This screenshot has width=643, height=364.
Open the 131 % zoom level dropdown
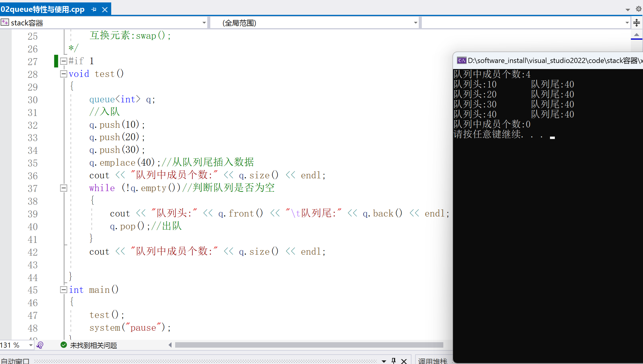tap(31, 345)
